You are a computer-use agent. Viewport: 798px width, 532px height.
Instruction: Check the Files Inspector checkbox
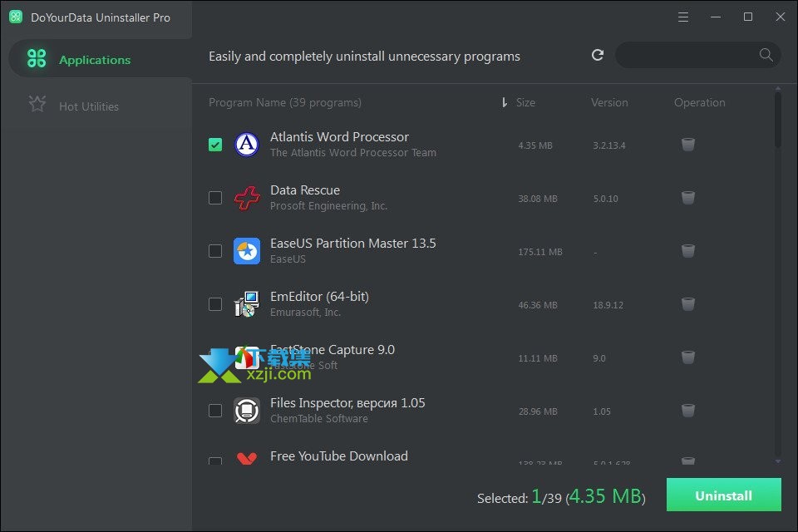(x=215, y=411)
